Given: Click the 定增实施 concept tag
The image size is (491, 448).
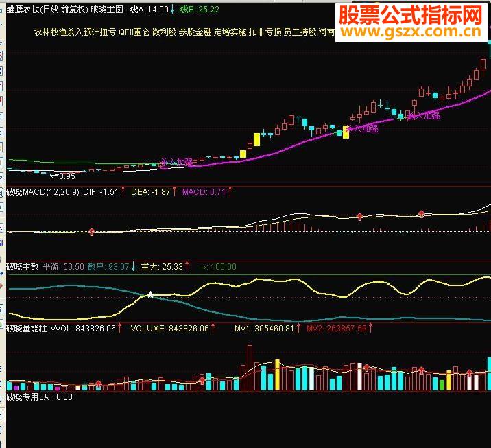Looking at the screenshot, I should pos(230,32).
